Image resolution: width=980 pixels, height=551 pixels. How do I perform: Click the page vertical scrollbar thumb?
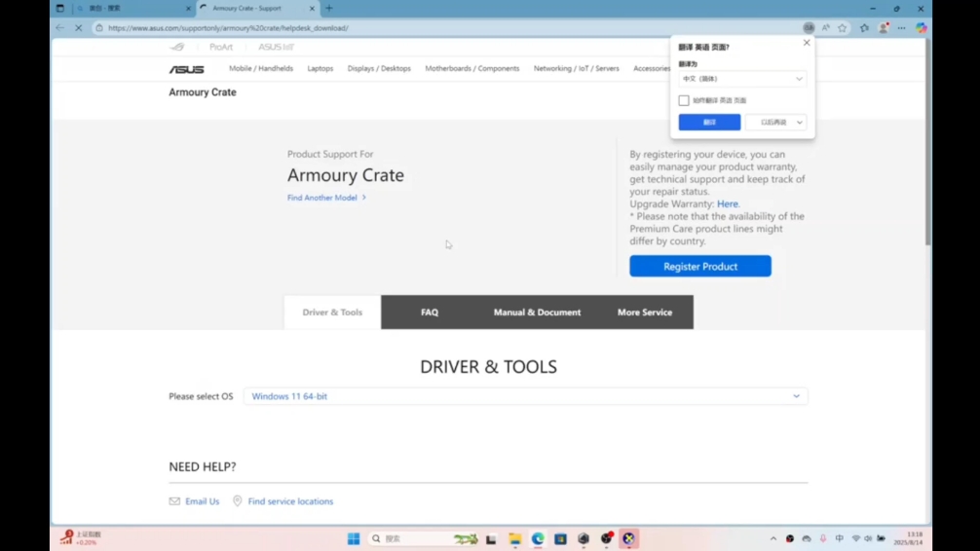[928, 142]
